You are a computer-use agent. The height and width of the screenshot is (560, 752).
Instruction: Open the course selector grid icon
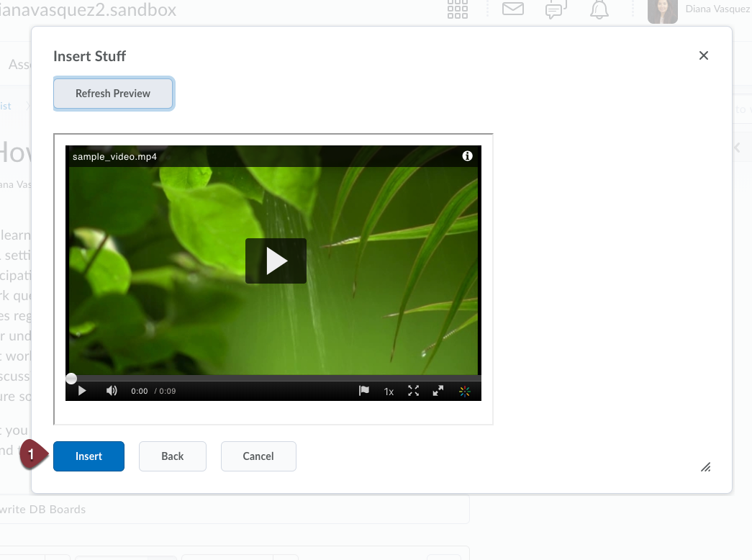coord(458,9)
